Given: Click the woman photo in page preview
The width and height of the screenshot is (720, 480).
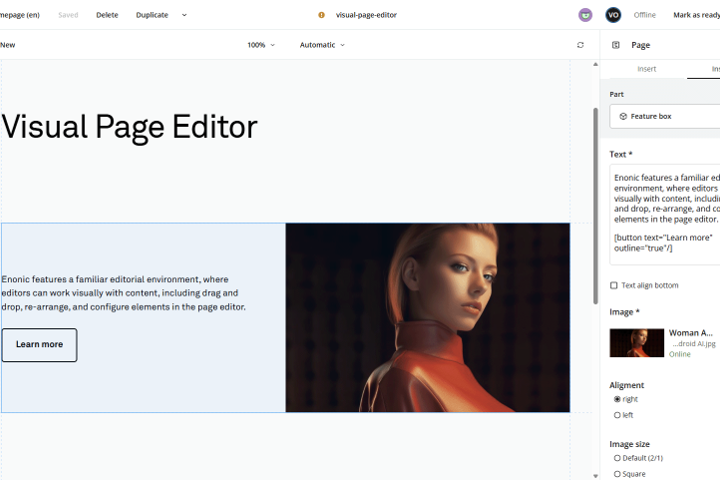Looking at the screenshot, I should (x=428, y=317).
